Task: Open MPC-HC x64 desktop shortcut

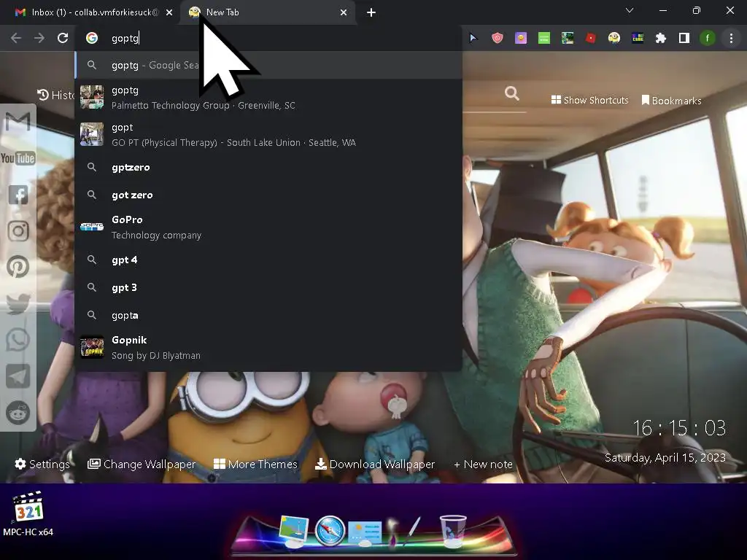Action: coord(28,514)
